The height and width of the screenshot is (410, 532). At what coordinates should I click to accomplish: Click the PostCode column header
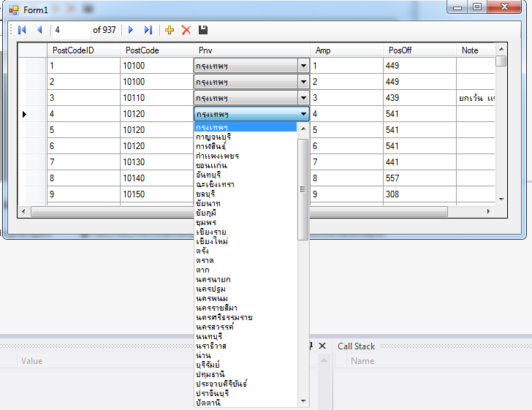pyautogui.click(x=142, y=50)
